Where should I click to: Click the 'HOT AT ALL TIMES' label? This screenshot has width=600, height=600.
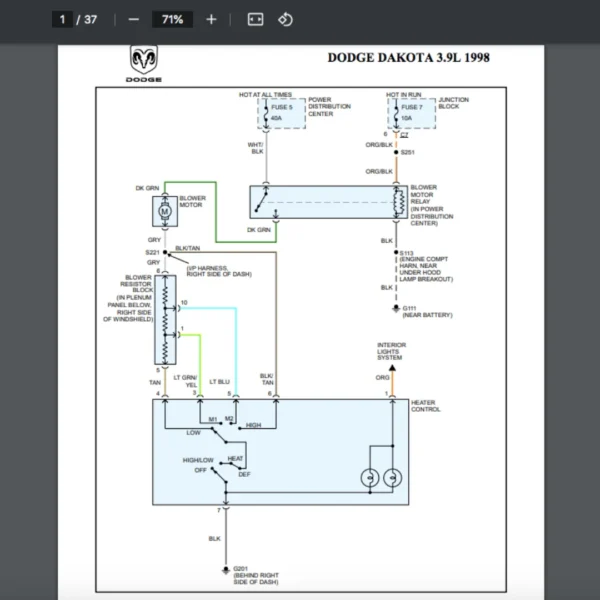[265, 94]
